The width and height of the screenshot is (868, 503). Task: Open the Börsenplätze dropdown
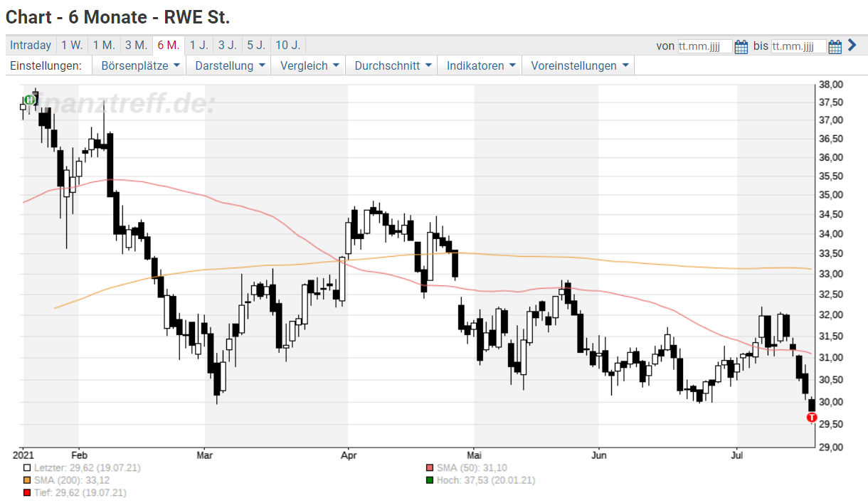tap(139, 65)
